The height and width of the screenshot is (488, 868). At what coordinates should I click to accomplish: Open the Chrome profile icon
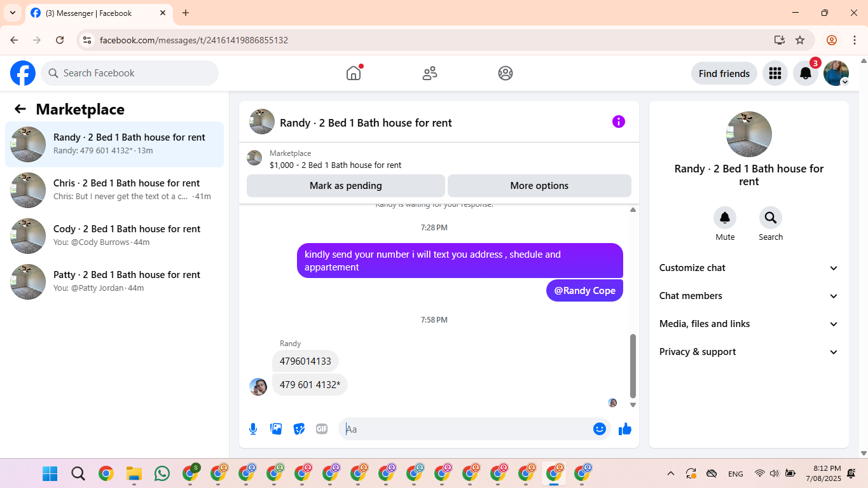[x=832, y=40]
